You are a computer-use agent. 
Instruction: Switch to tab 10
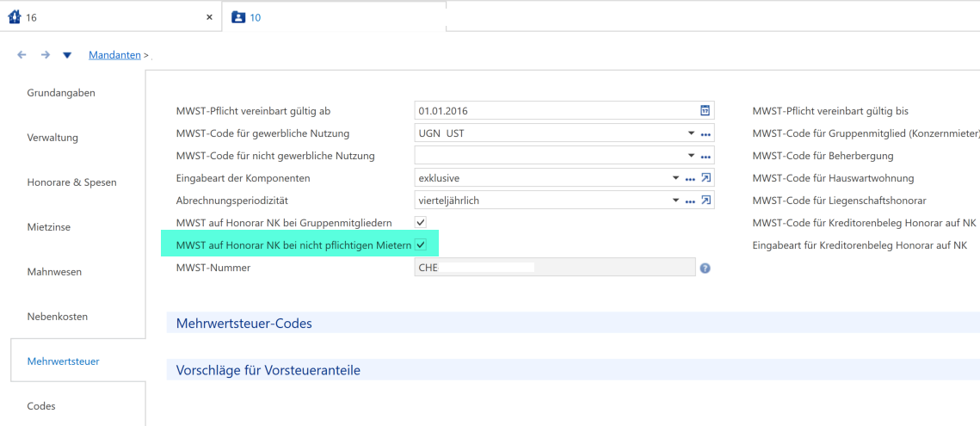[x=334, y=17]
